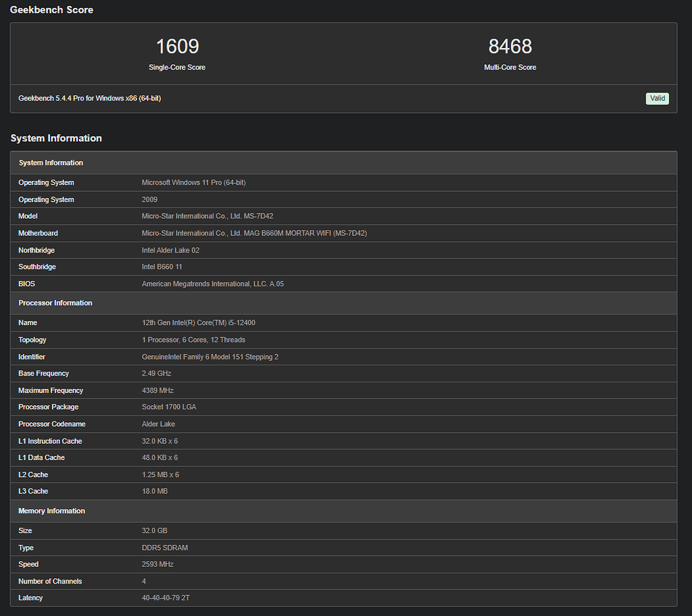Select the Multi-Core Score value 8468
Viewport: 692px width, 616px height.
[510, 46]
